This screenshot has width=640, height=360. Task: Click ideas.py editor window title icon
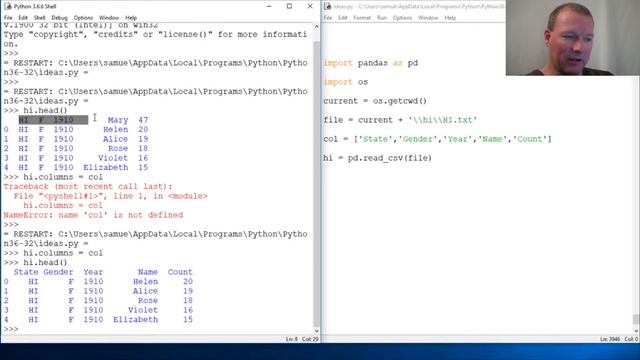pos(327,6)
